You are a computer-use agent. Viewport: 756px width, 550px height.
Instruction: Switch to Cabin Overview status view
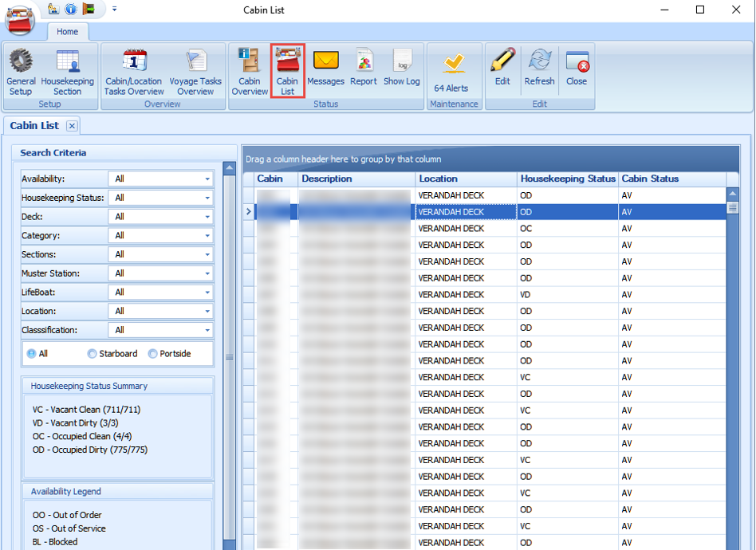249,72
